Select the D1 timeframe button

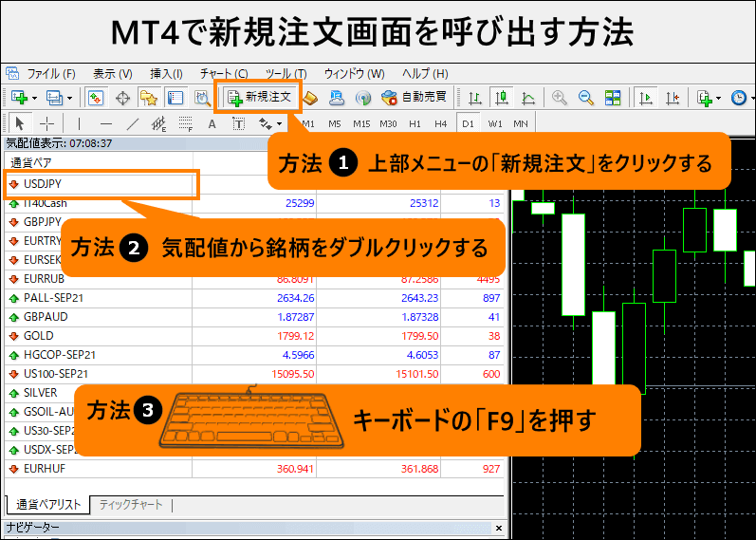pos(468,124)
